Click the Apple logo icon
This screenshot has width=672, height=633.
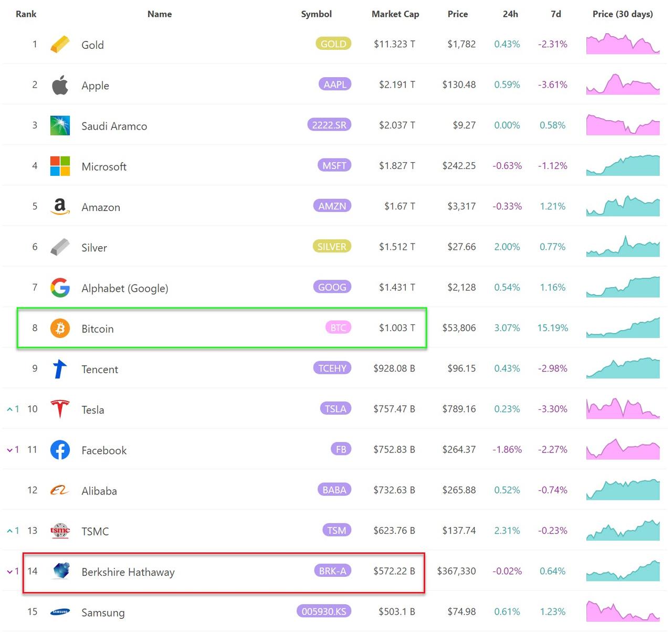pos(60,85)
